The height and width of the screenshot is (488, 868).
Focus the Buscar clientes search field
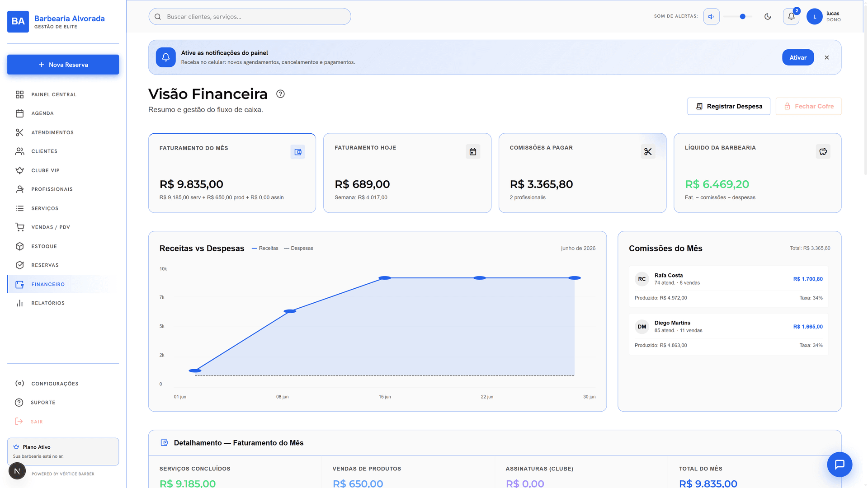point(250,17)
